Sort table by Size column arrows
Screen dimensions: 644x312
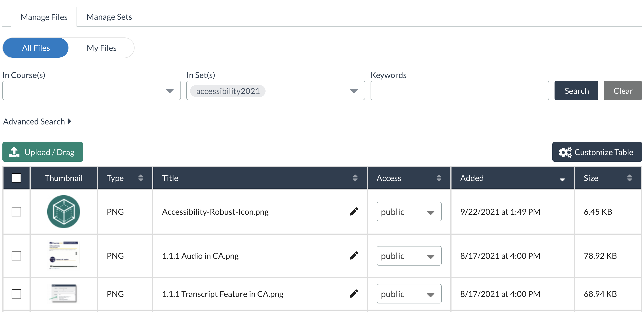(x=629, y=178)
